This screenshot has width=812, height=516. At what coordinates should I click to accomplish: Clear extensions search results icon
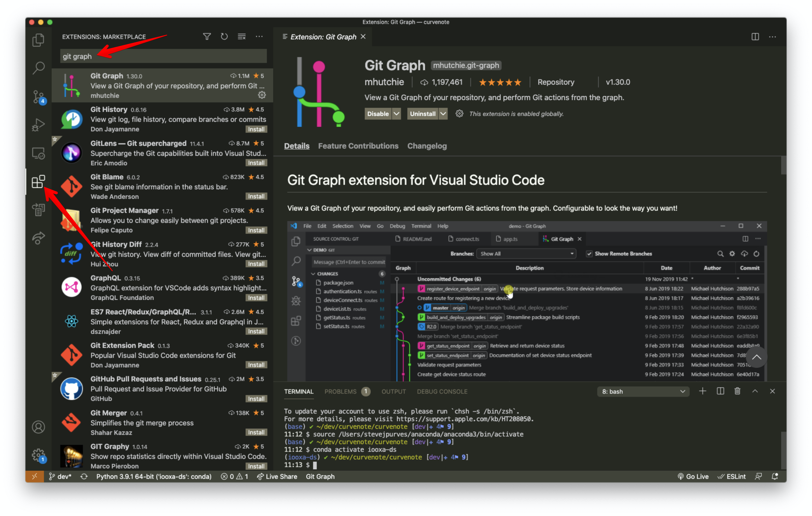tap(242, 36)
